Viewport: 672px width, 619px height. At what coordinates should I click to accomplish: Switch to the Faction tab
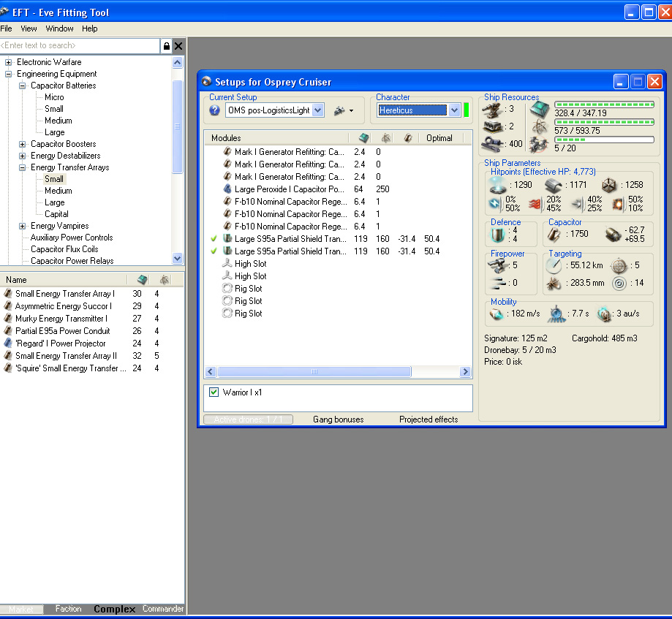coord(68,609)
